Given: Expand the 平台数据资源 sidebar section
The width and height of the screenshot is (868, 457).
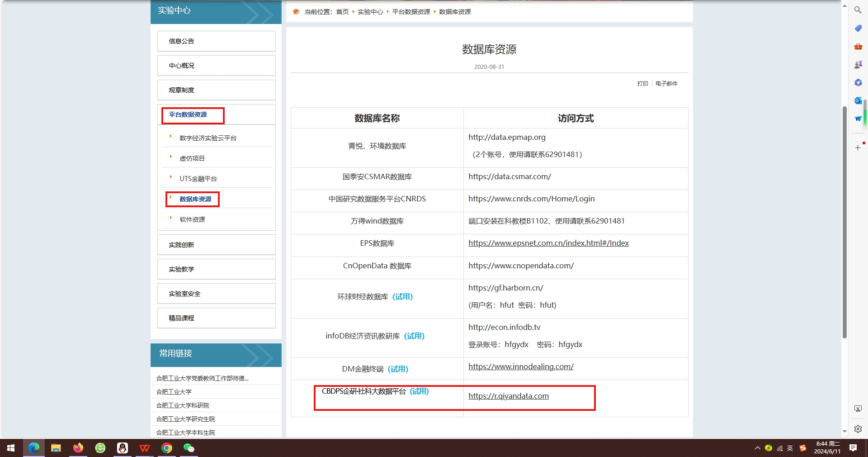Looking at the screenshot, I should pos(188,115).
